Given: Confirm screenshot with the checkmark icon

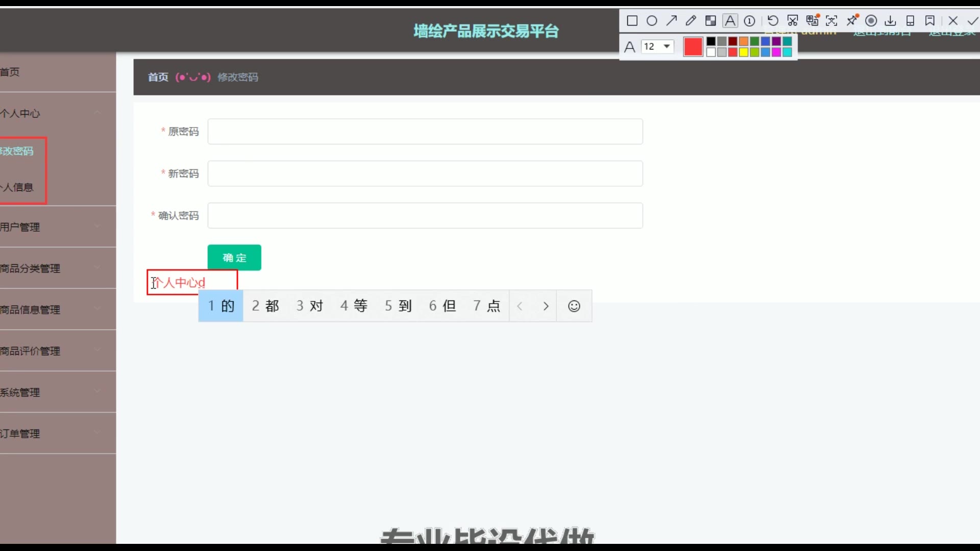Looking at the screenshot, I should click(x=972, y=21).
